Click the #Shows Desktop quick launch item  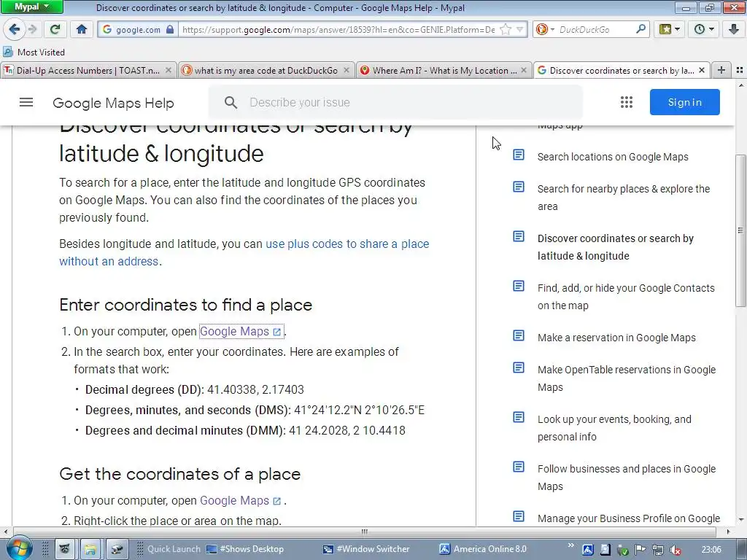(x=245, y=549)
